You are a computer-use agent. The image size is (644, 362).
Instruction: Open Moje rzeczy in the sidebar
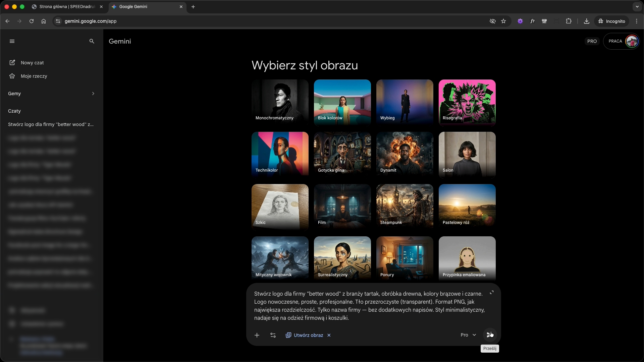[34, 76]
